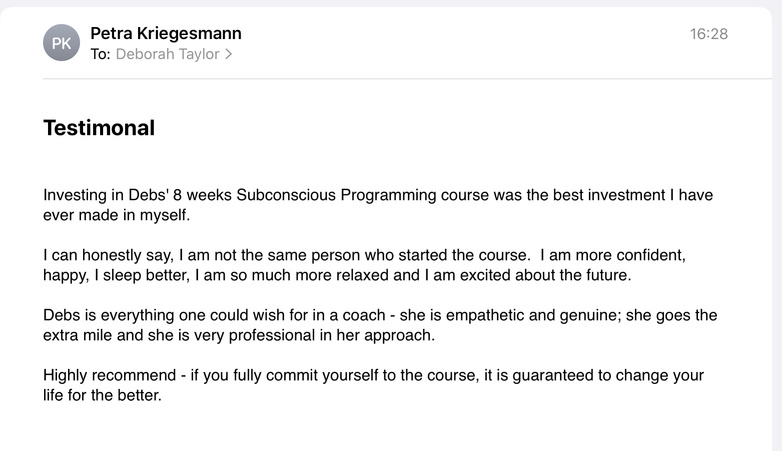
Task: Click "life for the better" closing line
Action: pos(101,395)
